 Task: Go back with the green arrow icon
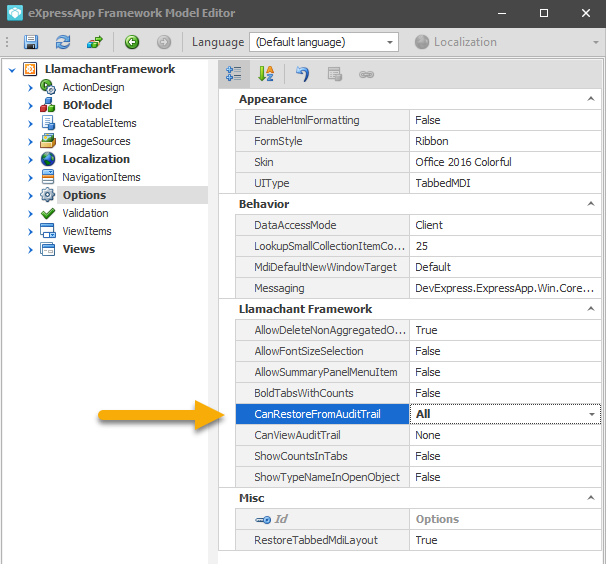(x=132, y=42)
